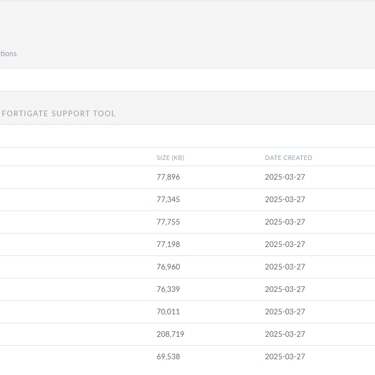
Task: Click the date in the 77,755 row
Action: (x=285, y=222)
